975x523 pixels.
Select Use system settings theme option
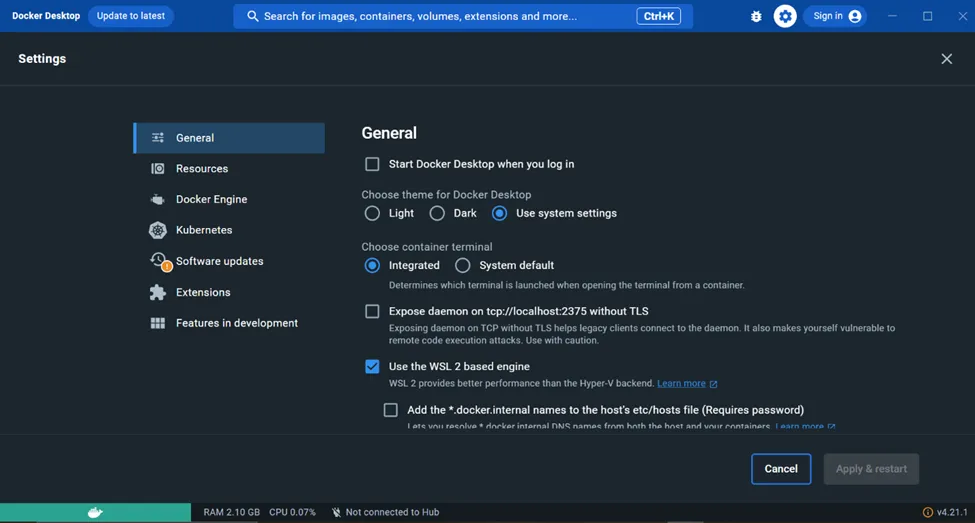499,213
